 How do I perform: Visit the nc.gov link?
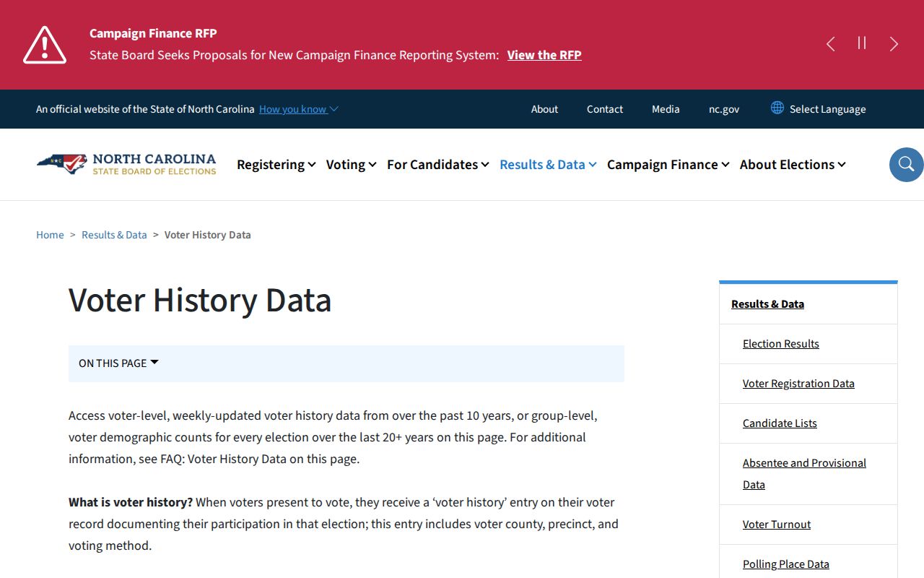click(x=724, y=109)
